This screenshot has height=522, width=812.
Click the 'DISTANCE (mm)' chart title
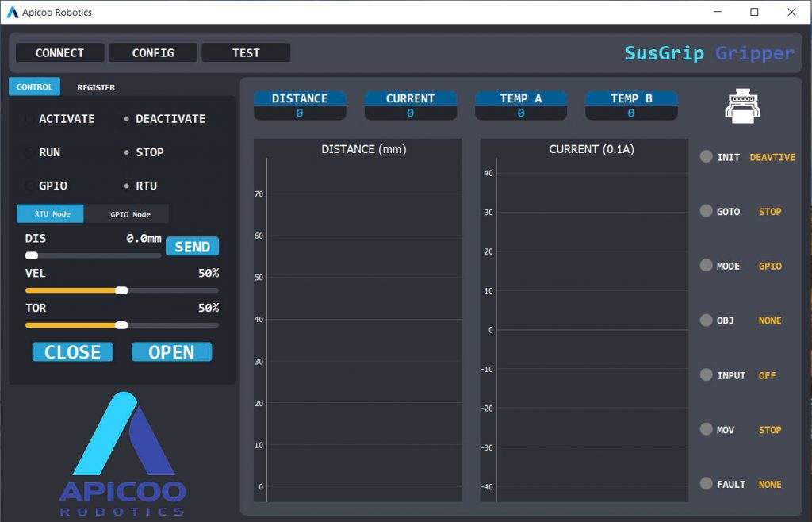click(363, 149)
